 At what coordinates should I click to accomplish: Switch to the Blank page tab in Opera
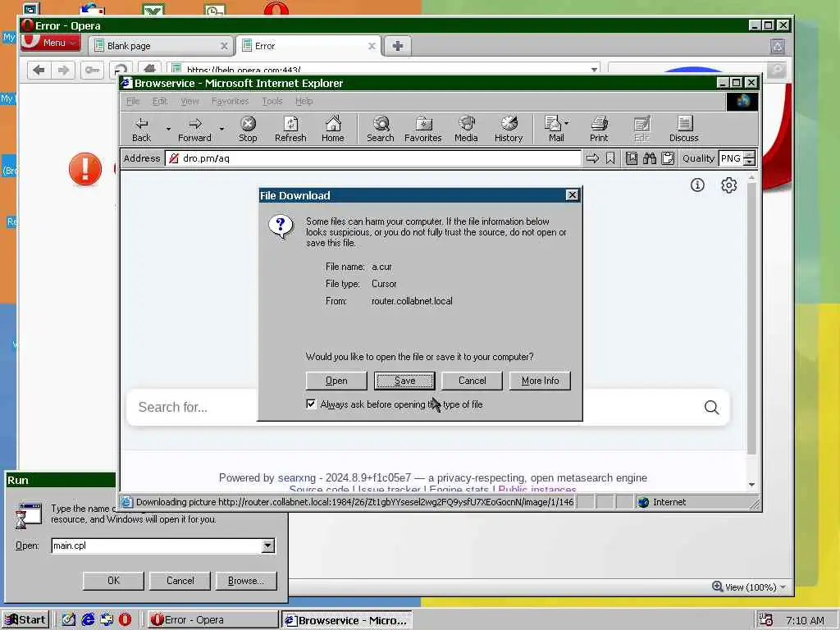pyautogui.click(x=161, y=46)
